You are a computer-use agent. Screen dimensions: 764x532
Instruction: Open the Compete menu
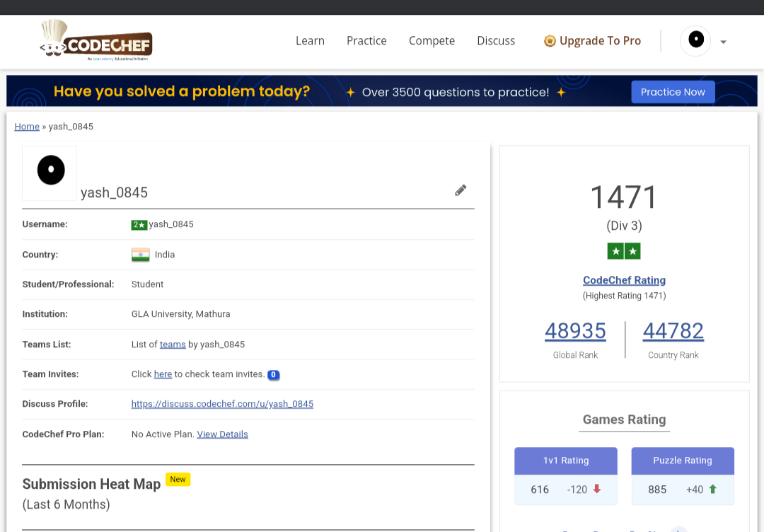432,41
